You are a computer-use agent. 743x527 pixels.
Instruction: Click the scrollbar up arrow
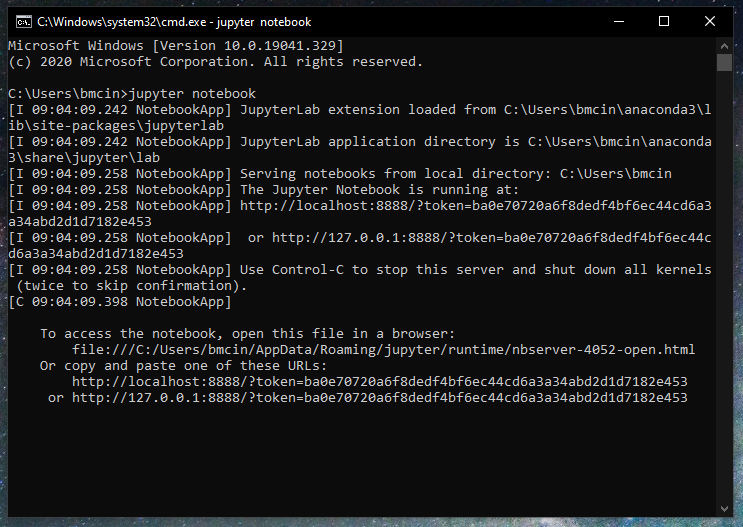(724, 45)
